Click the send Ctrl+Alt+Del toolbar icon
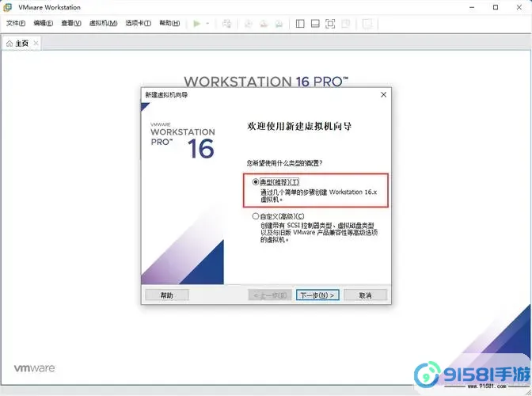The image size is (532, 396). coord(226,24)
